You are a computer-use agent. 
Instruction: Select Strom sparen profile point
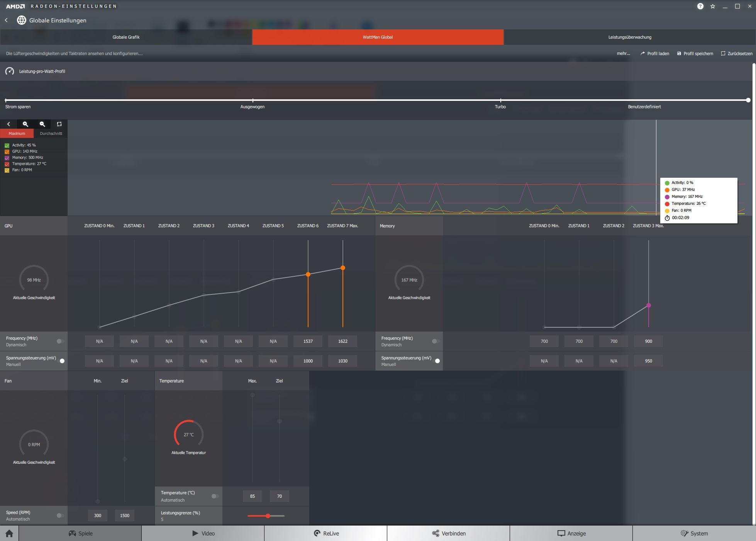click(x=5, y=100)
